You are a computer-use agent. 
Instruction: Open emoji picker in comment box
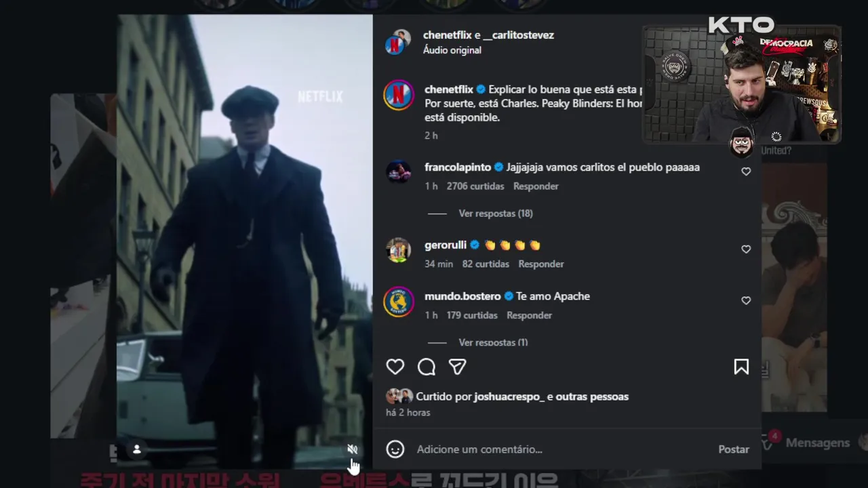click(x=395, y=449)
